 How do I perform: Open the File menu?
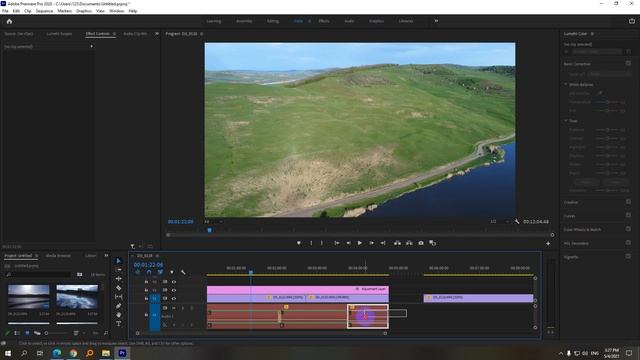[5, 11]
